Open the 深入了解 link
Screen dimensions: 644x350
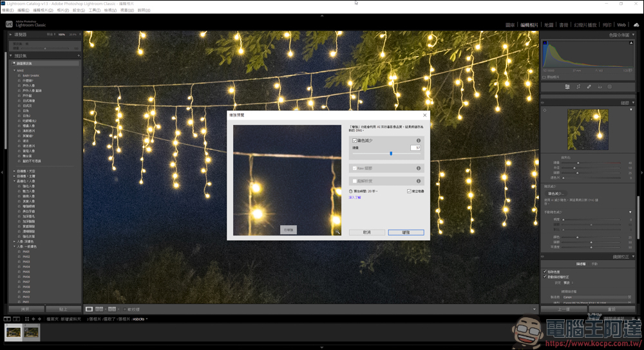click(x=355, y=198)
